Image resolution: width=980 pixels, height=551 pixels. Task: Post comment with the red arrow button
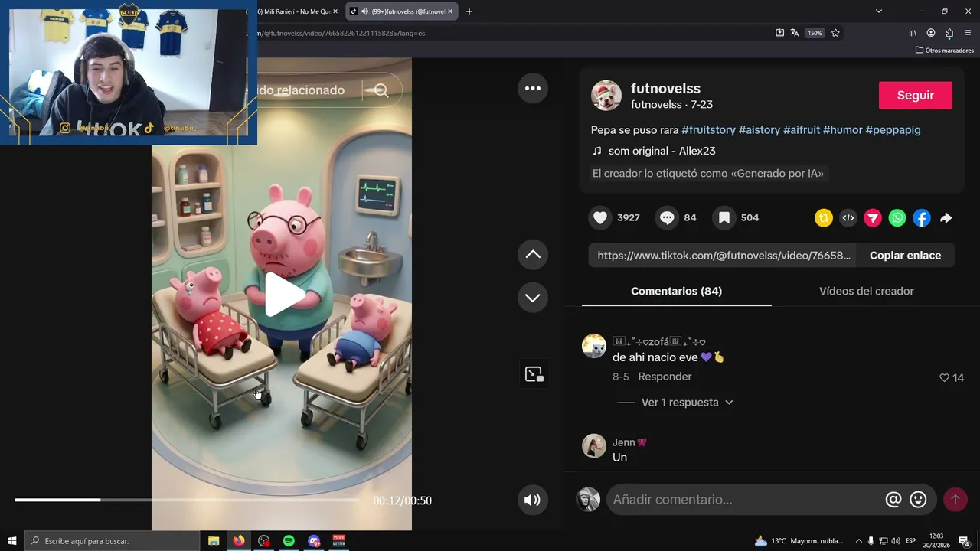click(x=955, y=500)
